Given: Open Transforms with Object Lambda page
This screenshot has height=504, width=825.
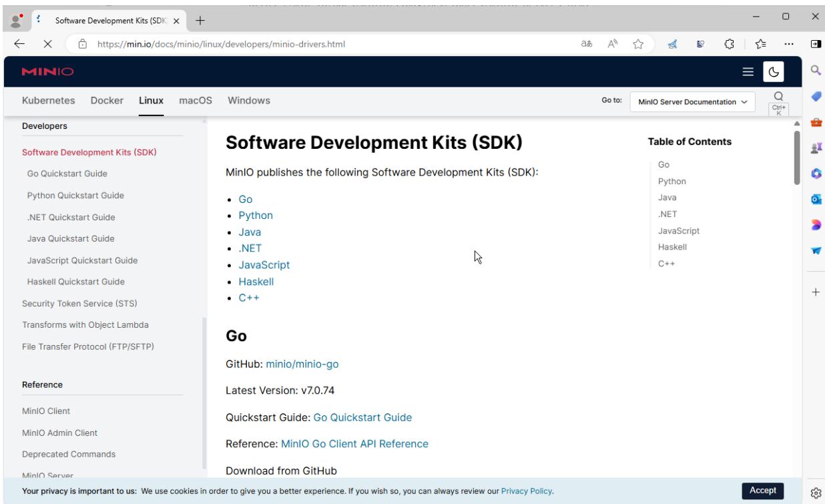Looking at the screenshot, I should pos(85,325).
